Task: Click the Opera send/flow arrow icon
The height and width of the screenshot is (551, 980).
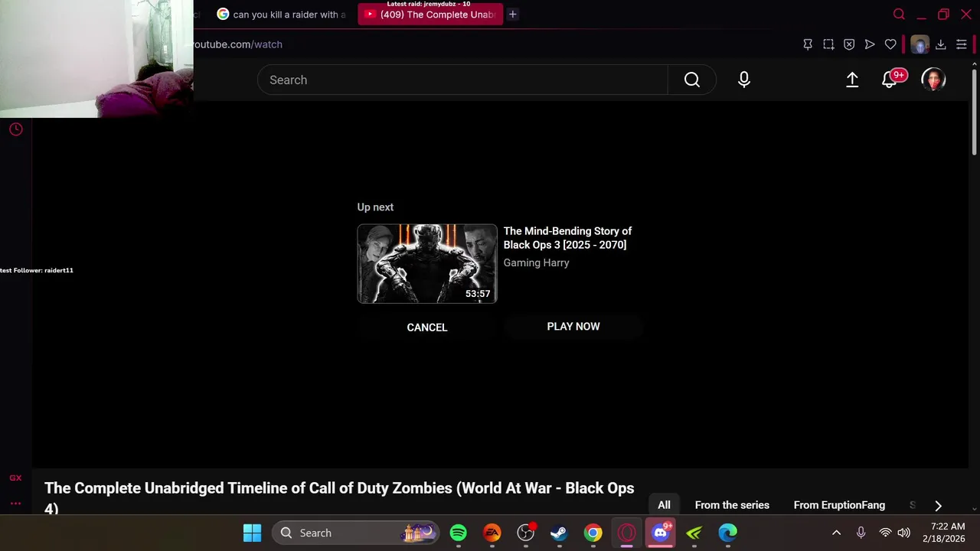Action: [x=870, y=44]
